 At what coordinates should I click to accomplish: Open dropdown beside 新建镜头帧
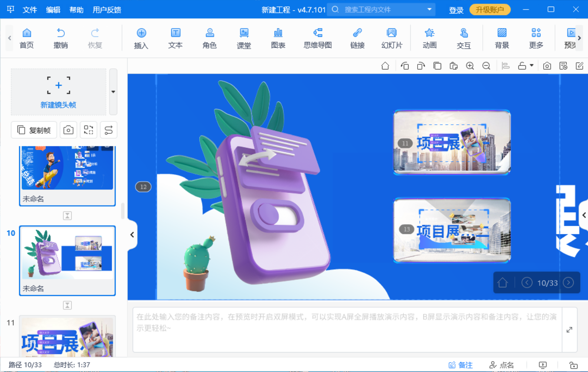coord(113,92)
